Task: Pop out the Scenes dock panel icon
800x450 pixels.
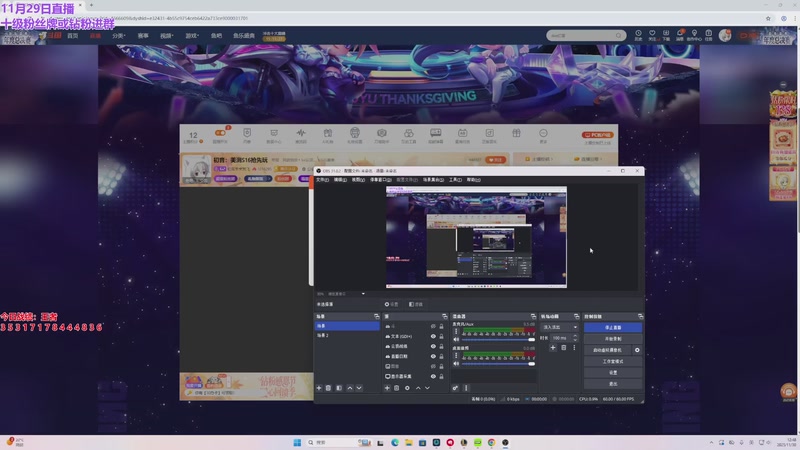Action: (x=377, y=317)
